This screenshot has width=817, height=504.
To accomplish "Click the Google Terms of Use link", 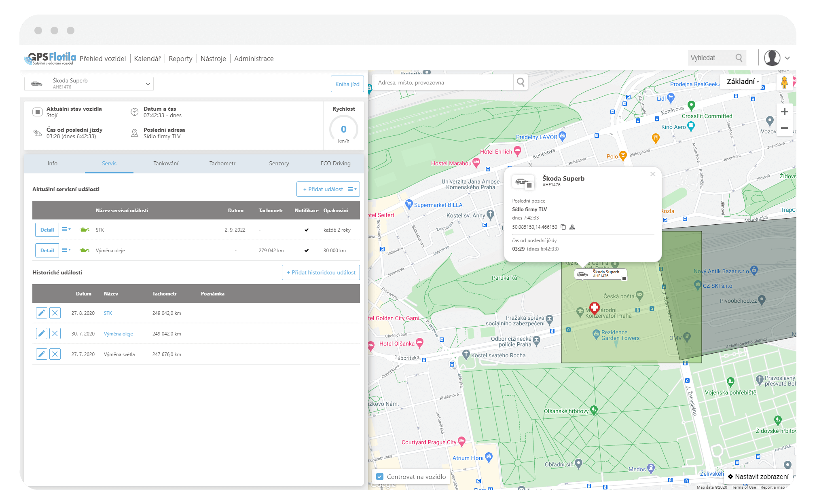I will [744, 487].
